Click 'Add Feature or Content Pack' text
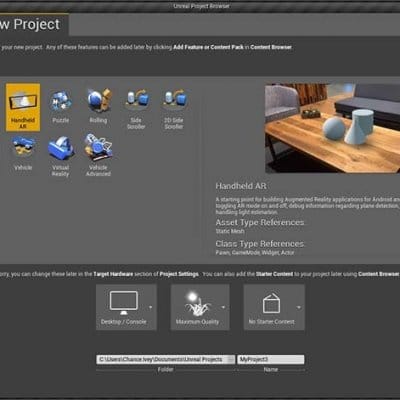The height and width of the screenshot is (400, 400). pos(208,47)
